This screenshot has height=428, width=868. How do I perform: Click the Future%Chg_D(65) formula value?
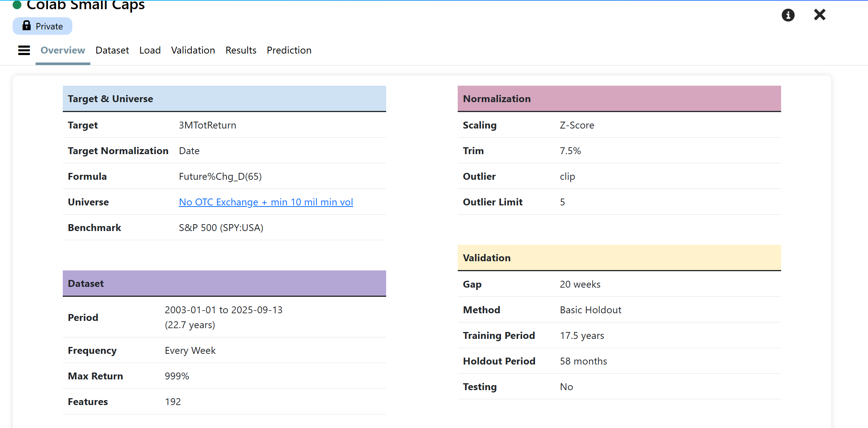click(220, 176)
